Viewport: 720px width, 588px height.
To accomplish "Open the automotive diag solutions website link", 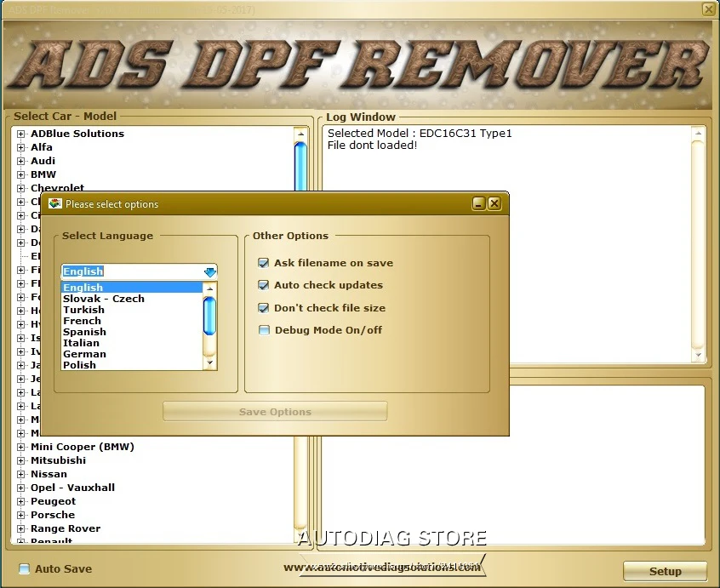I will pos(382,568).
